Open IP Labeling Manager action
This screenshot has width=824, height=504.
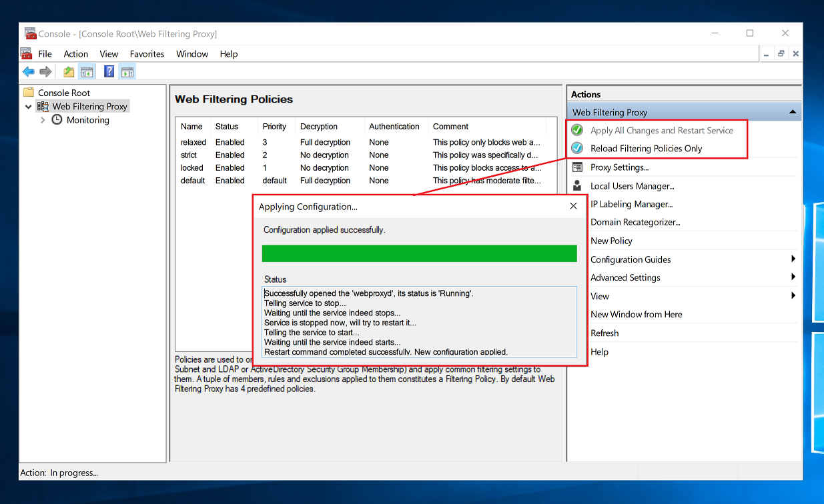[632, 204]
